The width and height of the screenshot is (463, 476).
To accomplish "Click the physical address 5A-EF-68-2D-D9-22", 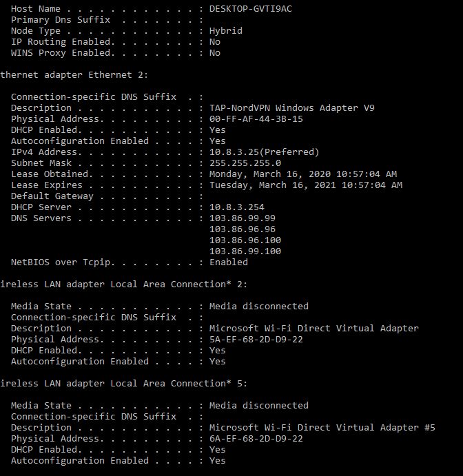I will pos(256,340).
